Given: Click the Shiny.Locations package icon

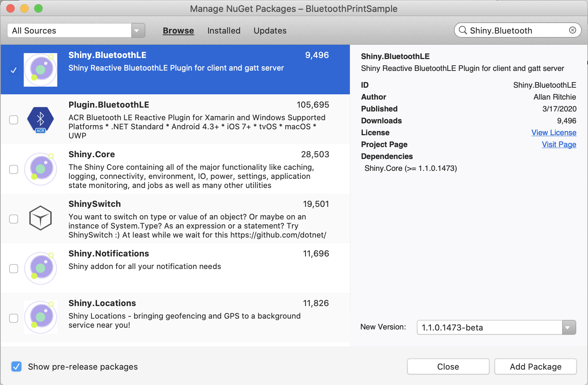Looking at the screenshot, I should [41, 317].
